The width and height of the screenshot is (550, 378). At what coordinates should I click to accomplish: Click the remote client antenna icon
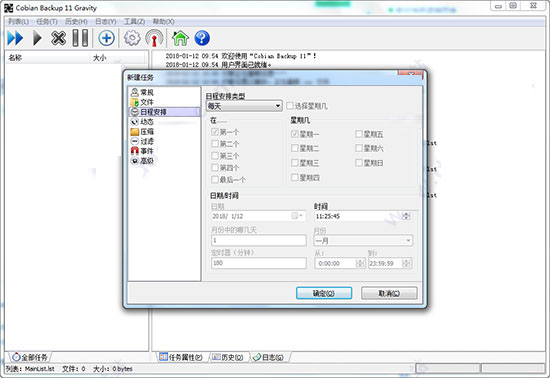[x=154, y=38]
